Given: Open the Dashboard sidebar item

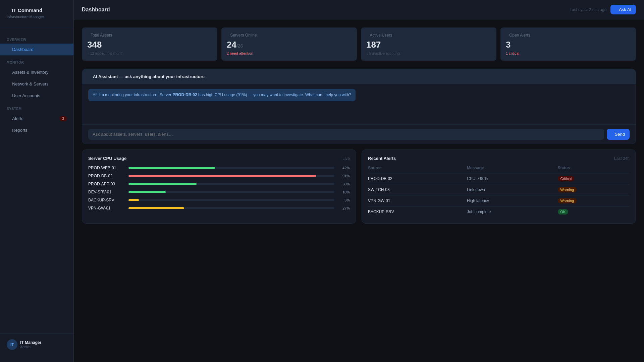Looking at the screenshot, I should click(37, 50).
